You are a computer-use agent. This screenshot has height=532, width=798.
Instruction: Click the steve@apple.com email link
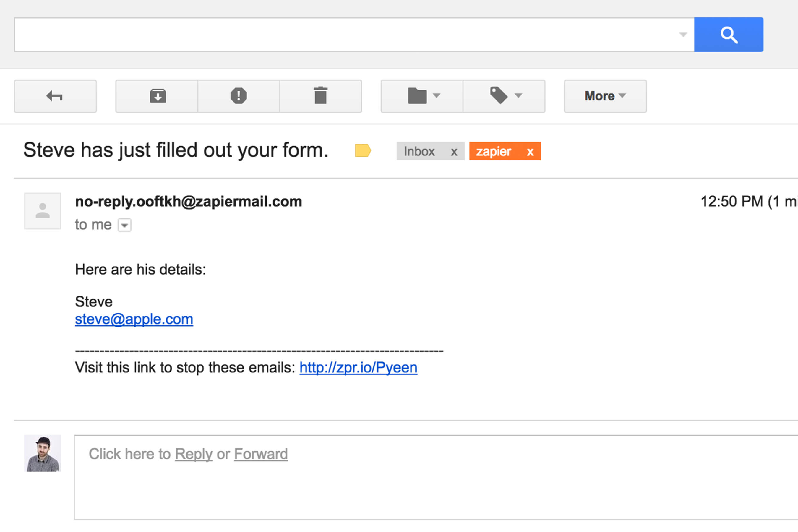pos(134,318)
